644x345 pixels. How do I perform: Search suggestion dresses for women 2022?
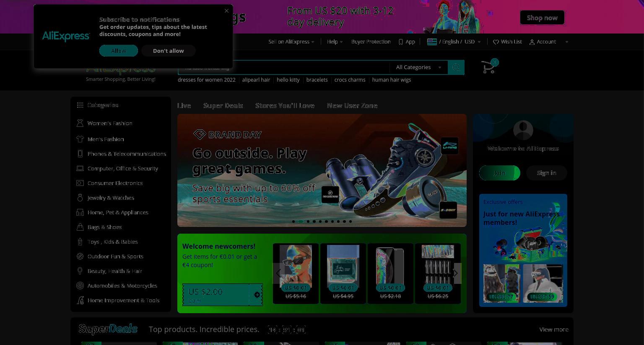click(x=207, y=80)
